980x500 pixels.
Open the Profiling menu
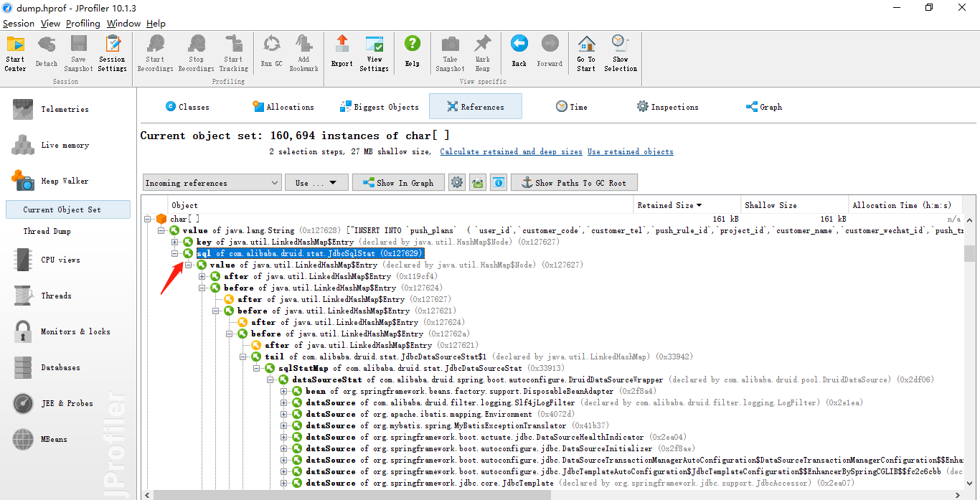[83, 23]
